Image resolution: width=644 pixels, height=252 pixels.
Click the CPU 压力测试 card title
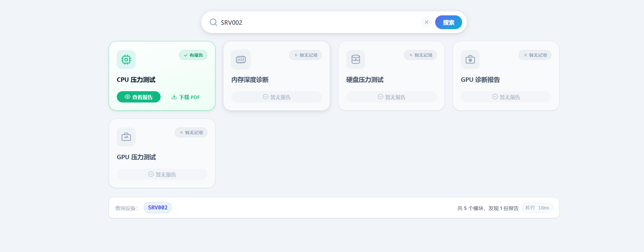click(x=136, y=80)
